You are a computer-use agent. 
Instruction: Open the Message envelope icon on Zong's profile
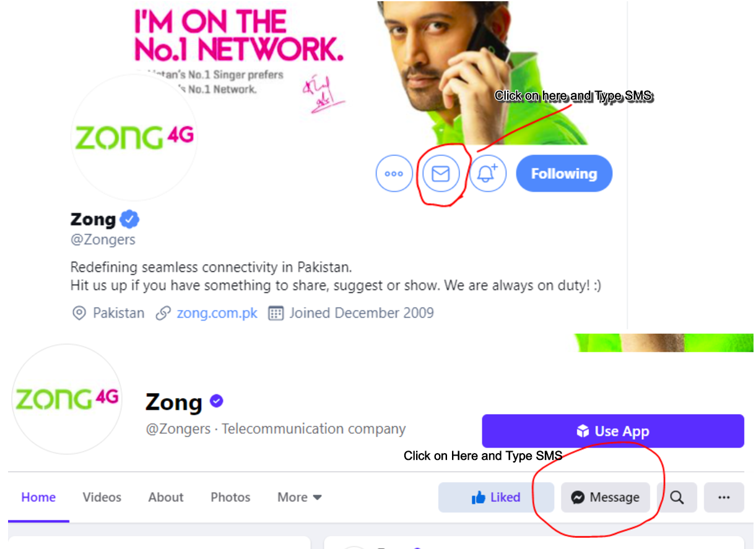(x=441, y=174)
